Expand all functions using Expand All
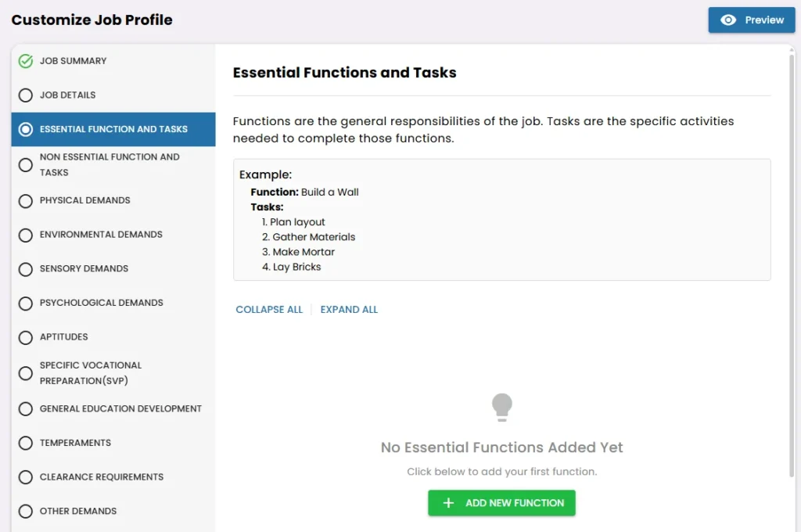 click(349, 309)
